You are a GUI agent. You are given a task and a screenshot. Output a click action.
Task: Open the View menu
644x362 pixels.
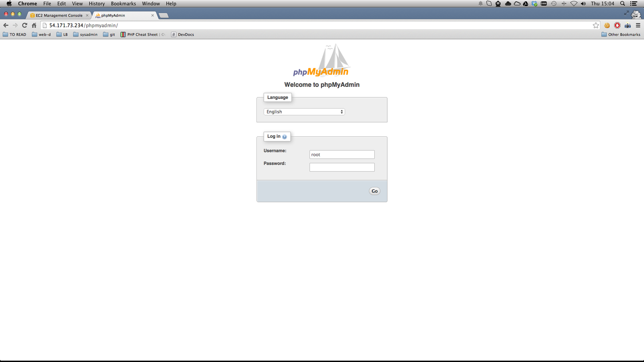(77, 4)
